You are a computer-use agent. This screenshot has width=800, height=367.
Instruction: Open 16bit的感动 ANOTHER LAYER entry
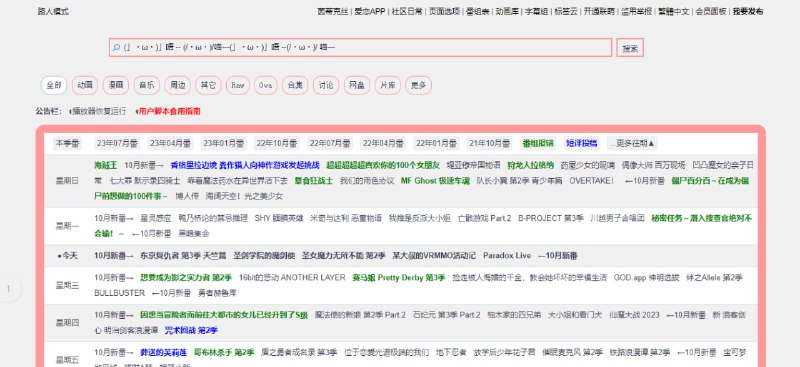292,278
